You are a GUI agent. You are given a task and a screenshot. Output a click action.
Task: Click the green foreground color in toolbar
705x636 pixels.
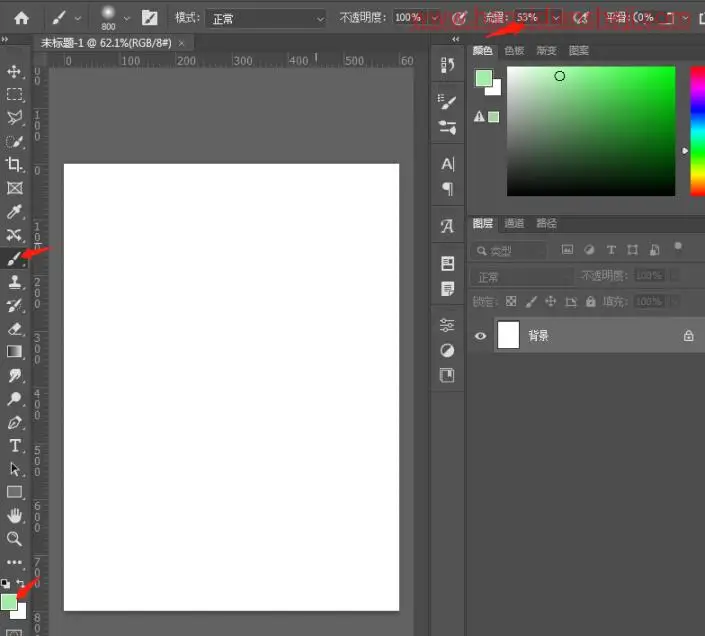tap(9, 602)
